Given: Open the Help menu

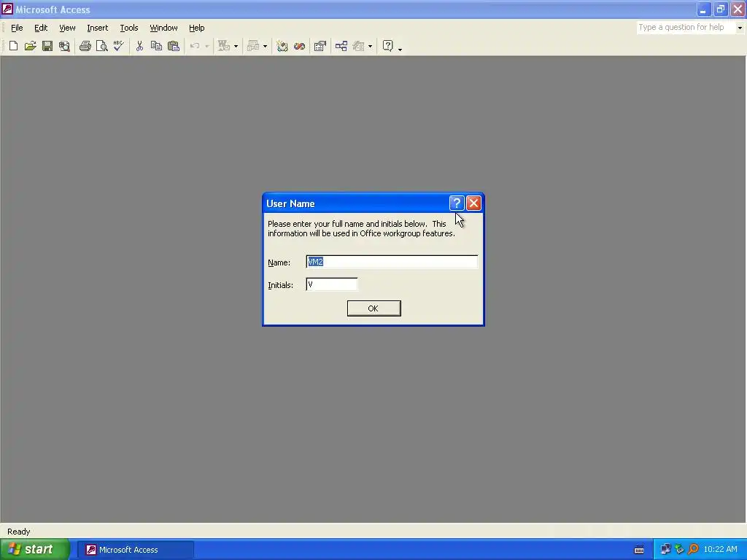Looking at the screenshot, I should tap(196, 28).
